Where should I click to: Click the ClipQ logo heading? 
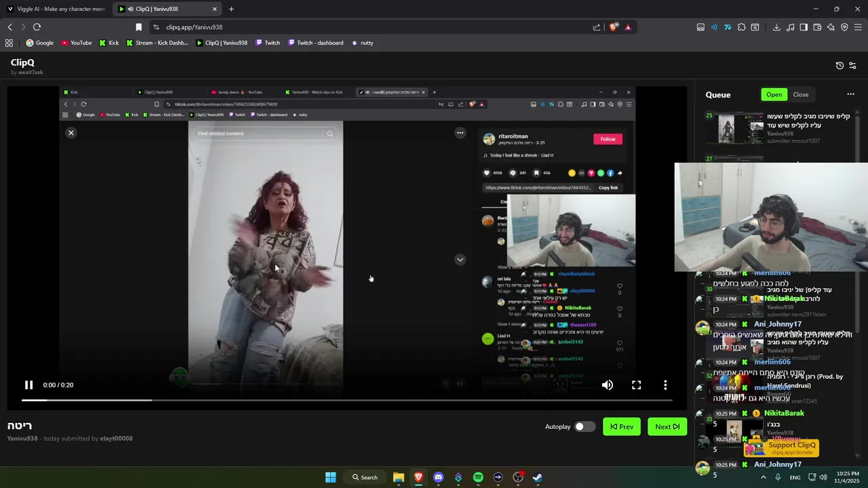(x=22, y=62)
